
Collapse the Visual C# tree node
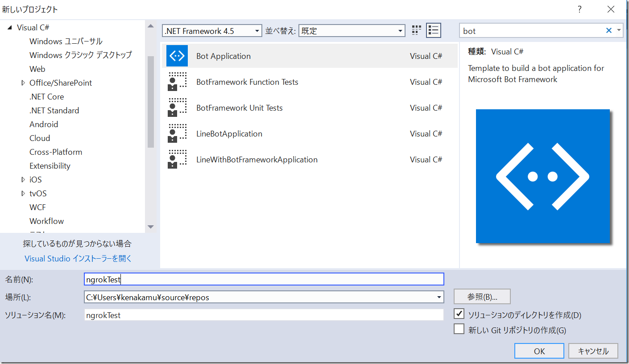tap(9, 28)
